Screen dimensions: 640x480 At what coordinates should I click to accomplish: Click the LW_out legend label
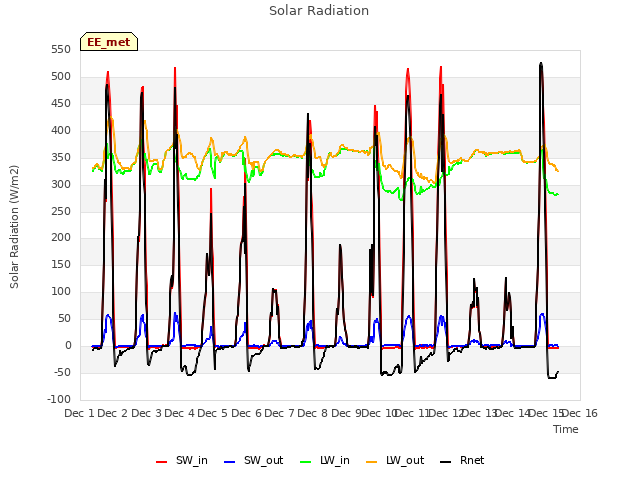(405, 460)
